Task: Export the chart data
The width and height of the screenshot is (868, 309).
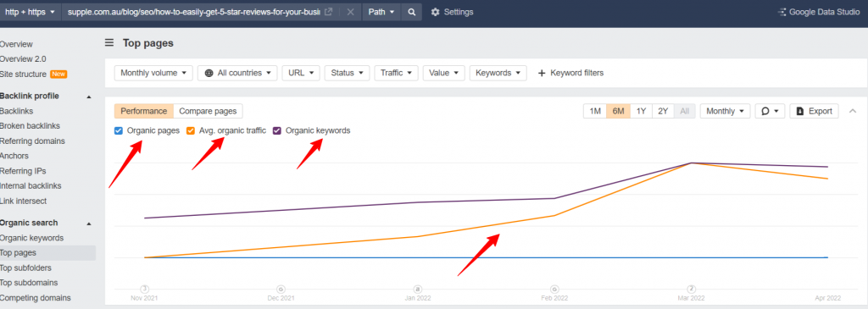Action: point(814,111)
